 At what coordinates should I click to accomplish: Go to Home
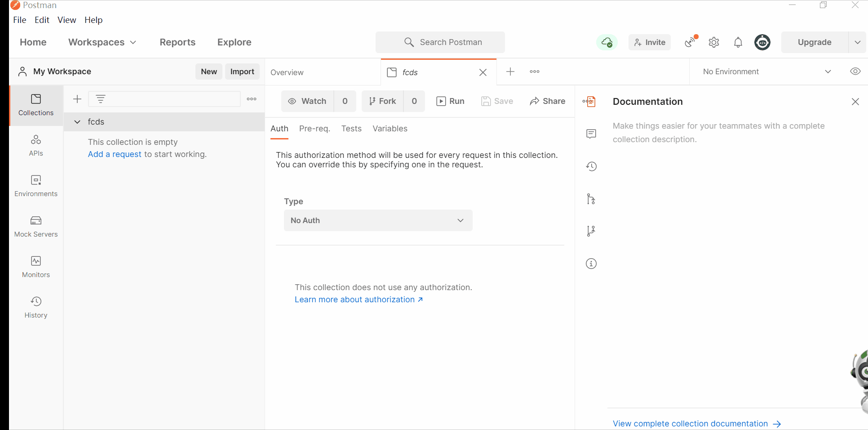[x=33, y=42]
